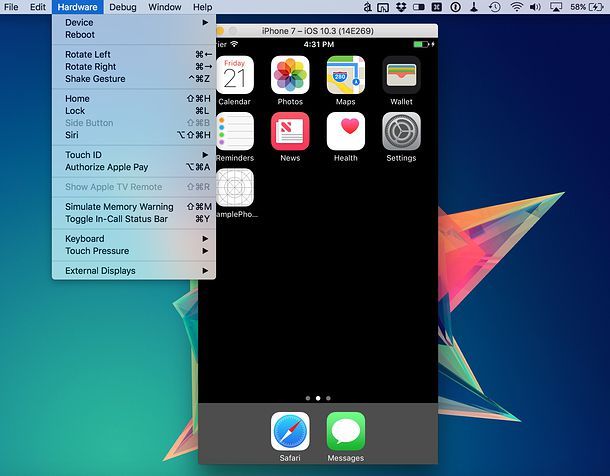Expand the External Displays submenu
This screenshot has height=476, width=610.
tap(134, 271)
